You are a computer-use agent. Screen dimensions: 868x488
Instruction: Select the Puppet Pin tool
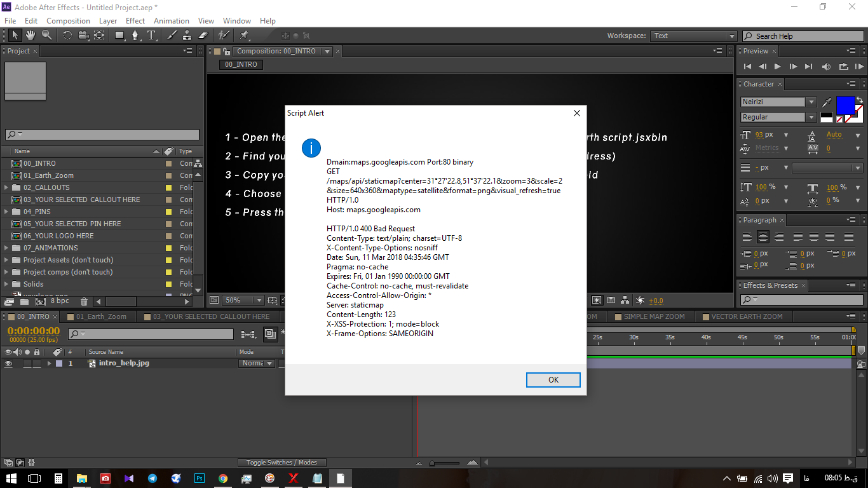(245, 36)
